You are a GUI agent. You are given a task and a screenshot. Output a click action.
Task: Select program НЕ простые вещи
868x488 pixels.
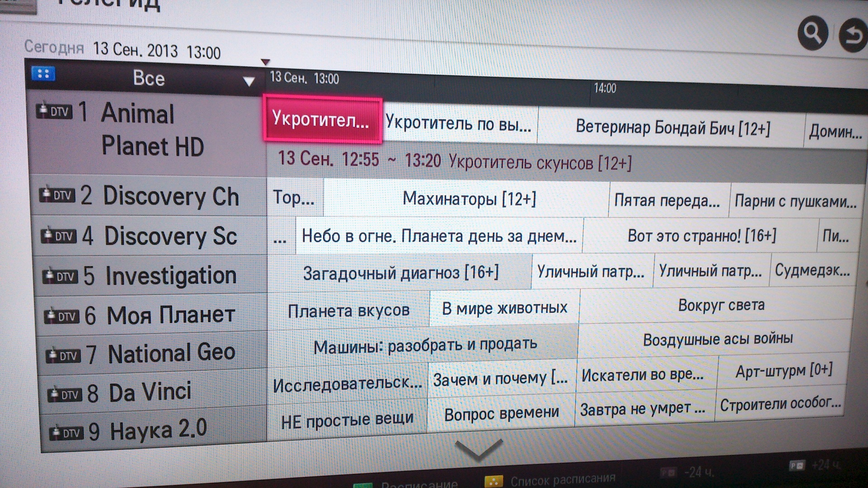pos(346,421)
